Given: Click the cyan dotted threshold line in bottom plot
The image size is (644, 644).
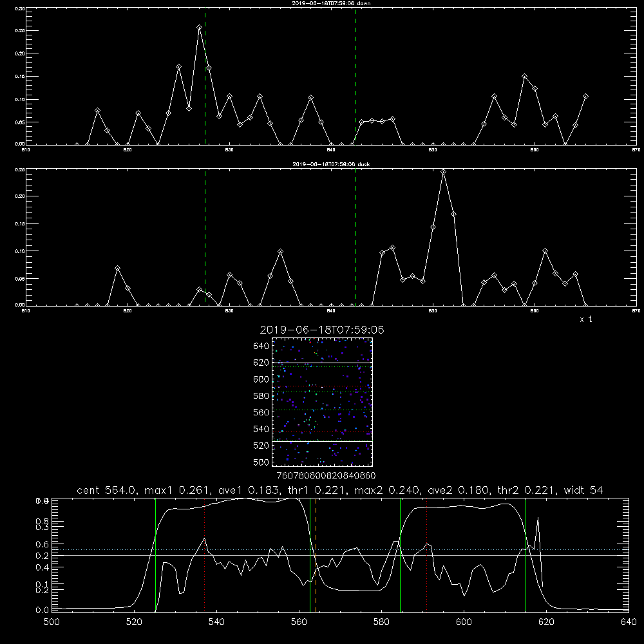Looking at the screenshot, I should (x=340, y=549).
